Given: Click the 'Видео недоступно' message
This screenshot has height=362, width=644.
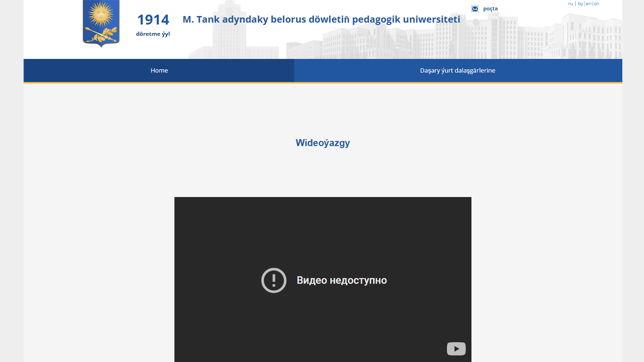Looking at the screenshot, I should pyautogui.click(x=342, y=280).
